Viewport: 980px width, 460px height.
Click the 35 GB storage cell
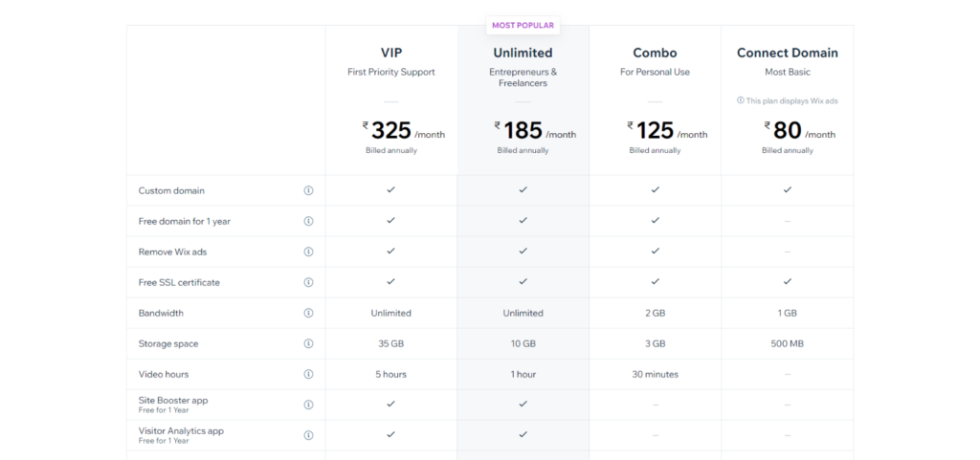391,343
